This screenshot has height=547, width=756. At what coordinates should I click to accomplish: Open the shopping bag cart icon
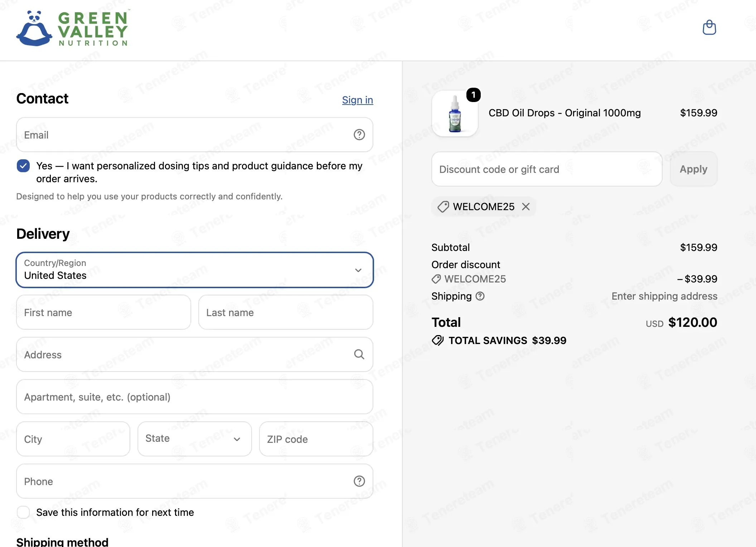(709, 28)
